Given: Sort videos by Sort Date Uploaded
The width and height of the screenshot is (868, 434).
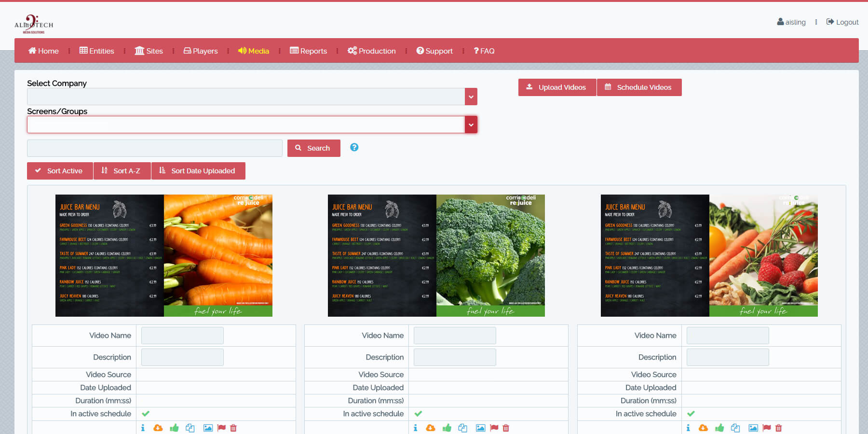Looking at the screenshot, I should pos(198,171).
